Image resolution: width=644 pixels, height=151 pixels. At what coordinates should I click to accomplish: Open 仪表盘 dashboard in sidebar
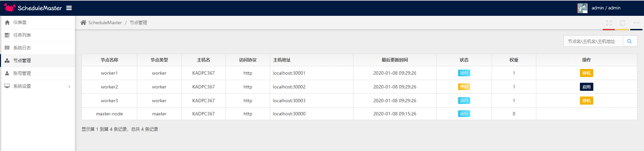[x=20, y=23]
